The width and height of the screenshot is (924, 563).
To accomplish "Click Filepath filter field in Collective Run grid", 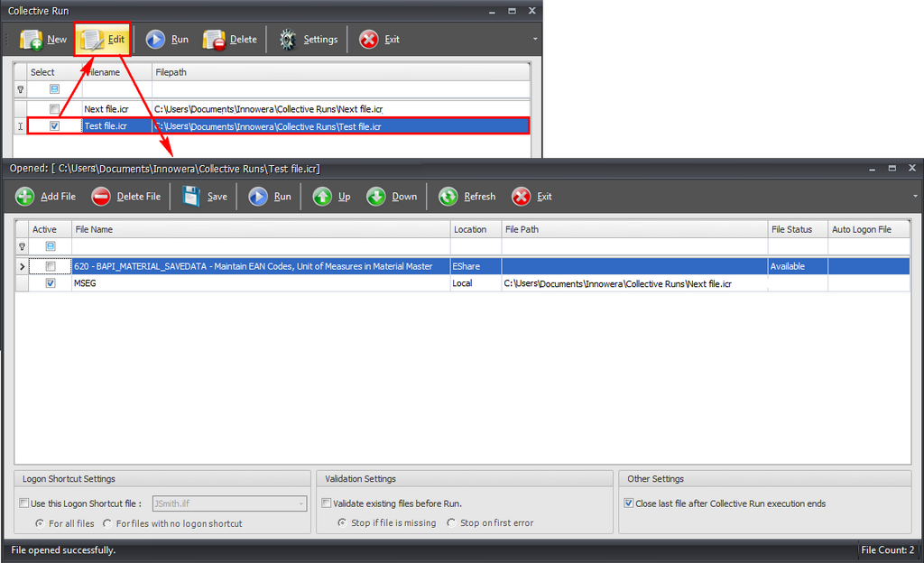I will pos(340,89).
